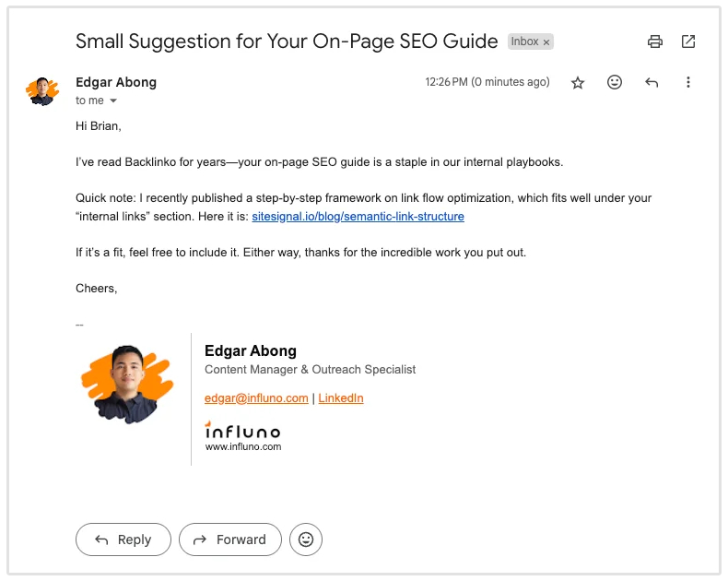The image size is (728, 581).
Task: Click the large signature profile photo
Action: pos(128,385)
